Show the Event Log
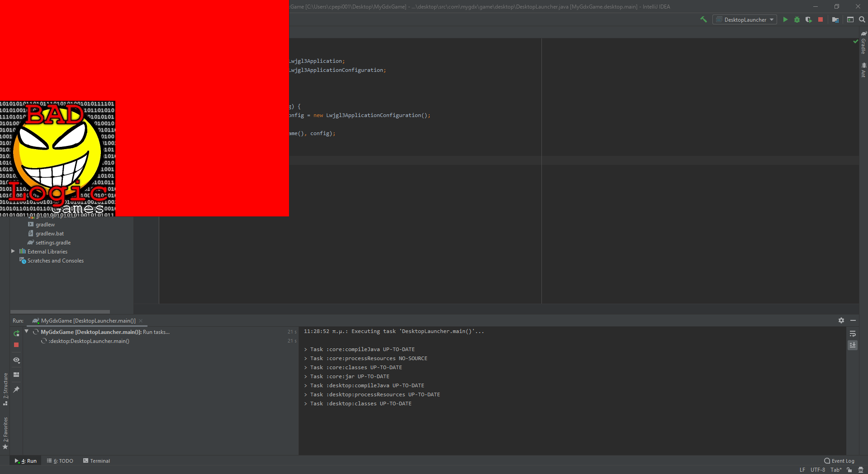Image resolution: width=868 pixels, height=474 pixels. point(842,460)
